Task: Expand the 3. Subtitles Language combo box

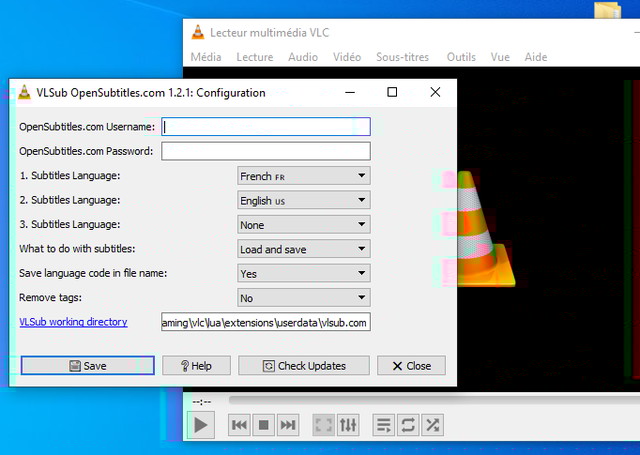Action: (304, 225)
